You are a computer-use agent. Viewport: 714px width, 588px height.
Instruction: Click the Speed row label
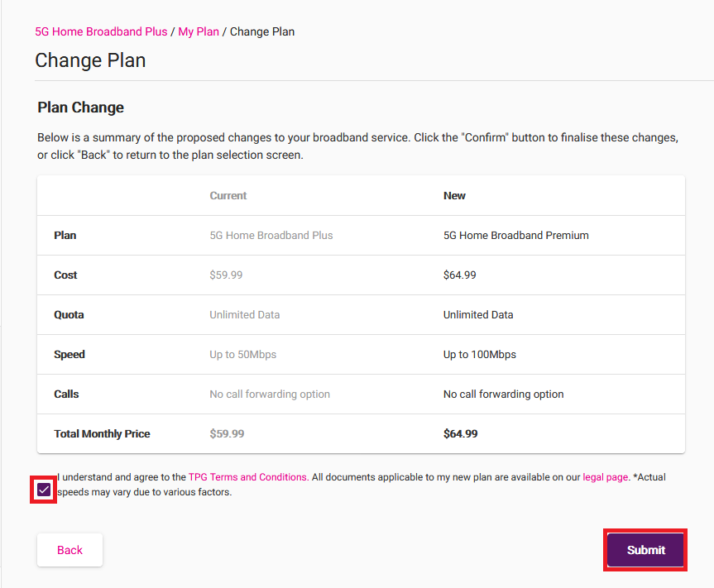pyautogui.click(x=69, y=354)
